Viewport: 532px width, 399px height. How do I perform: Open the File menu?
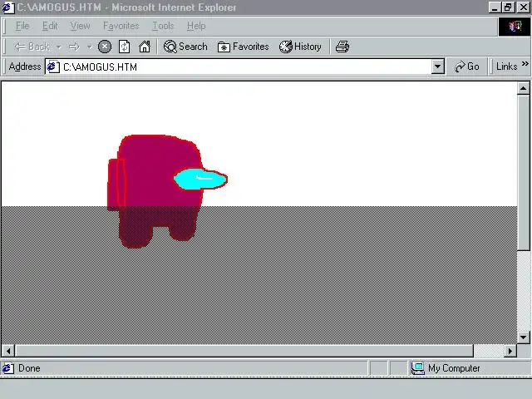pos(22,26)
